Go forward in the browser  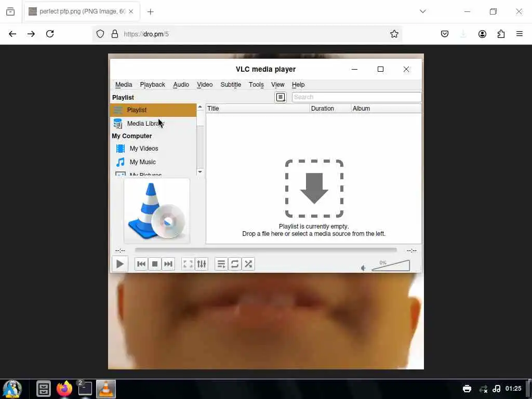click(31, 34)
